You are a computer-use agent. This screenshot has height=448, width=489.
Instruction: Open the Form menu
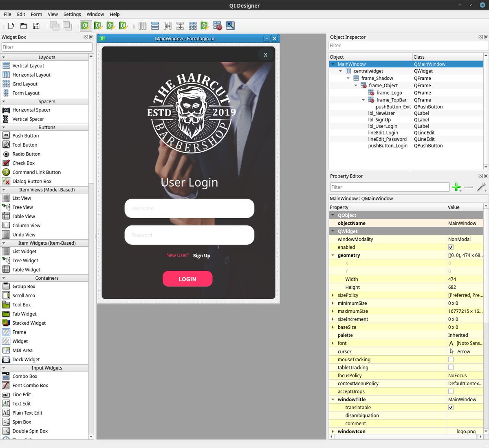coord(36,14)
